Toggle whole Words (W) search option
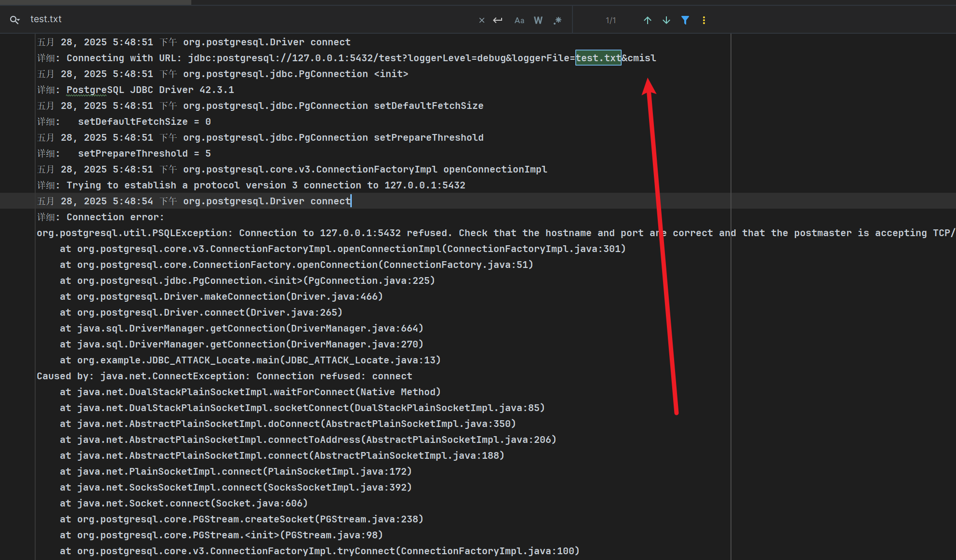Screen dimensions: 956x560 [538, 20]
